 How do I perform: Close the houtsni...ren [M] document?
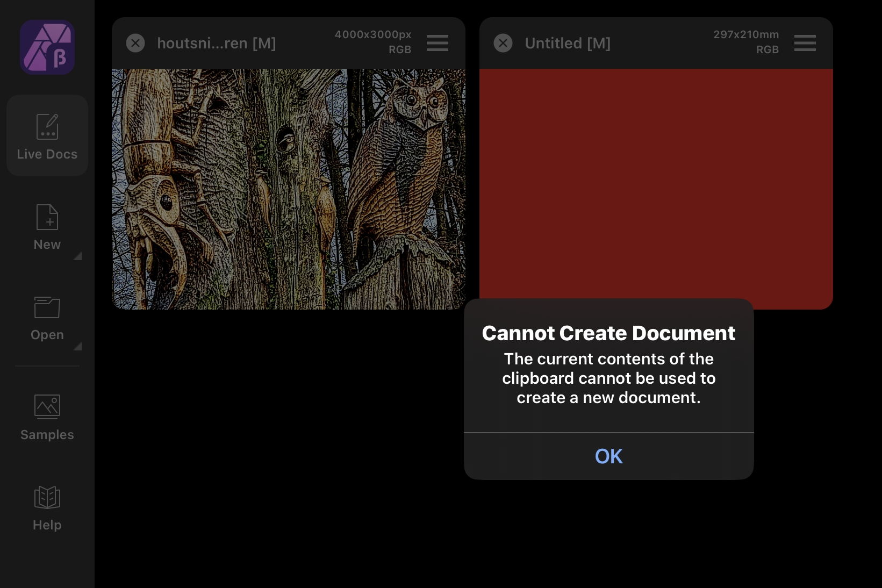point(135,43)
